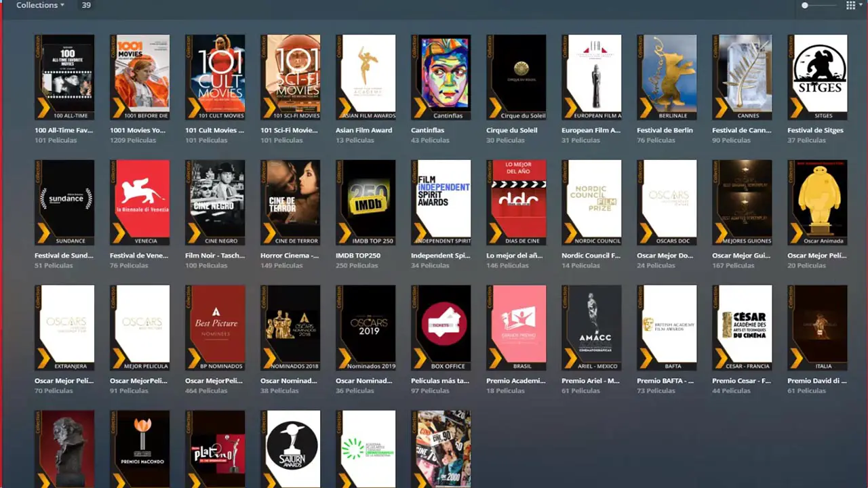Viewport: 868px width, 488px height.
Task: Open the 101 Cult Movies poster
Action: coord(215,77)
